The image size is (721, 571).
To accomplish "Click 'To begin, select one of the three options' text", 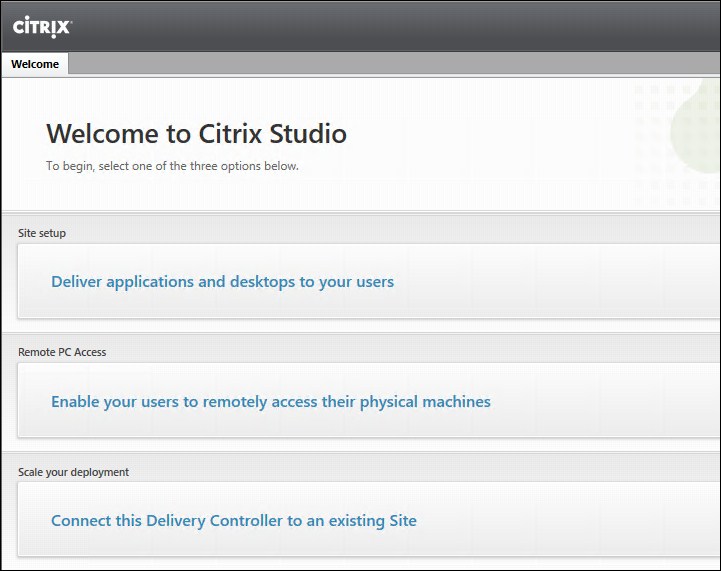I will (172, 166).
